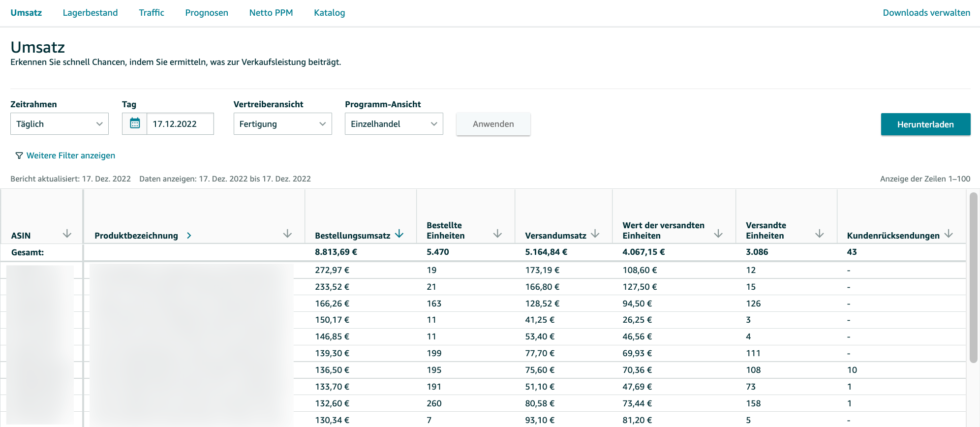Select the cell 132,60 €
Image resolution: width=980 pixels, height=427 pixels.
(x=332, y=403)
